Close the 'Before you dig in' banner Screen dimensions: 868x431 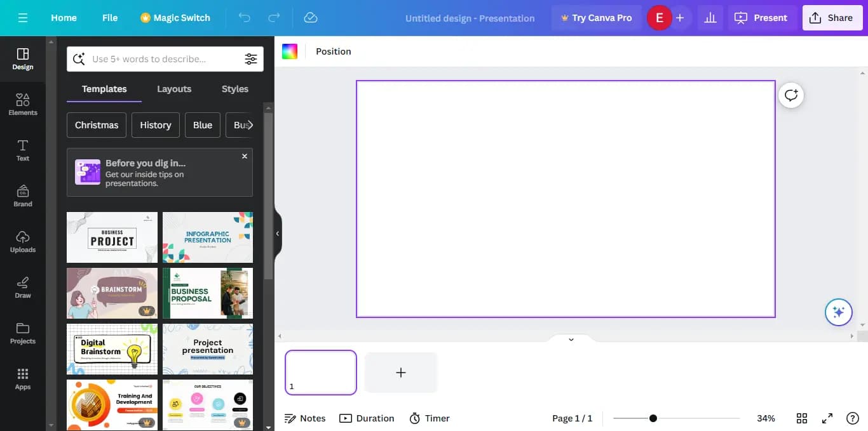point(245,156)
